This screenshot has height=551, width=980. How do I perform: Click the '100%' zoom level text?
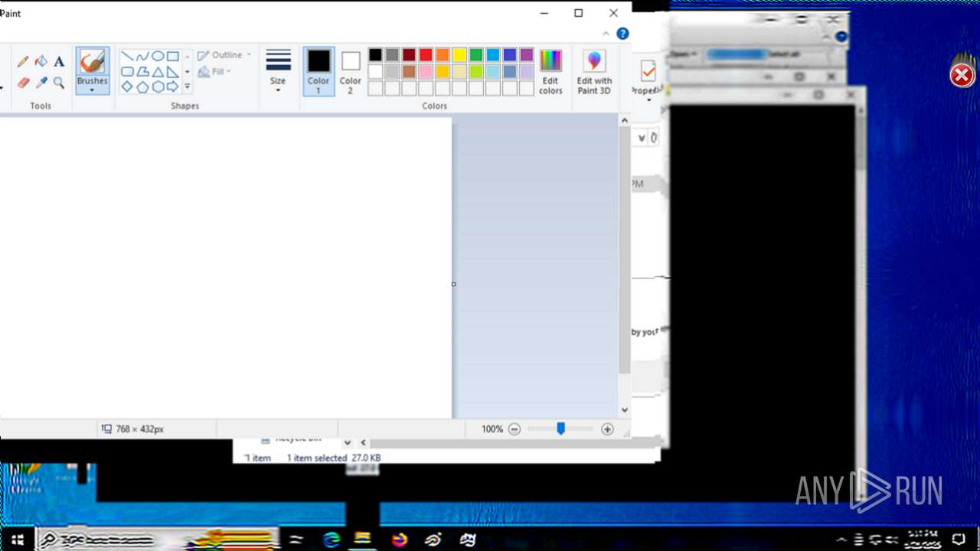tap(492, 429)
